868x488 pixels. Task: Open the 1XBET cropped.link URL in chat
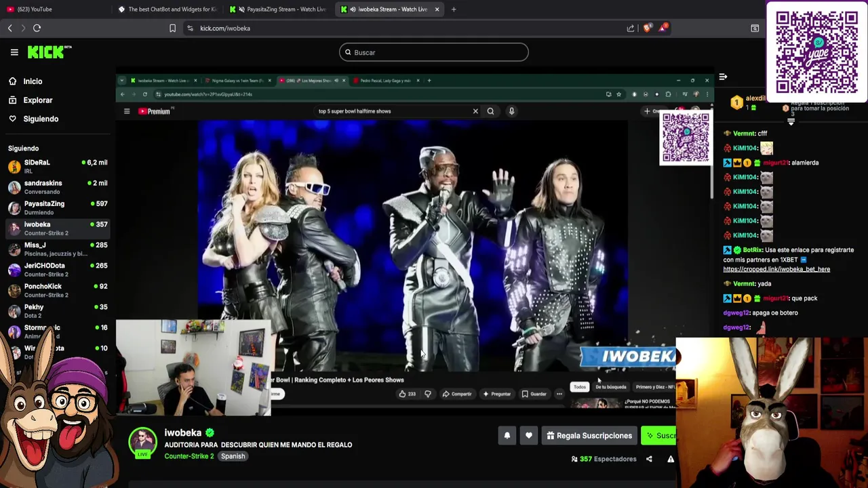[776, 269]
